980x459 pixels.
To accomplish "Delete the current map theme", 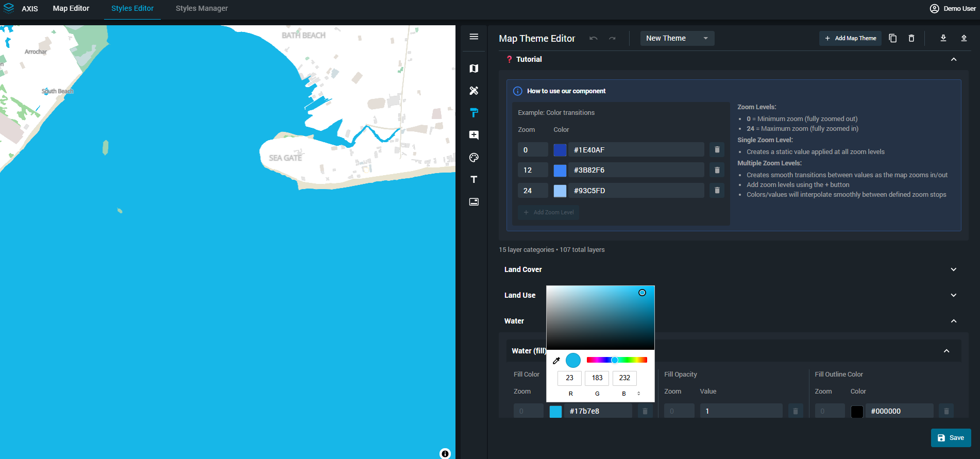I will [911, 38].
